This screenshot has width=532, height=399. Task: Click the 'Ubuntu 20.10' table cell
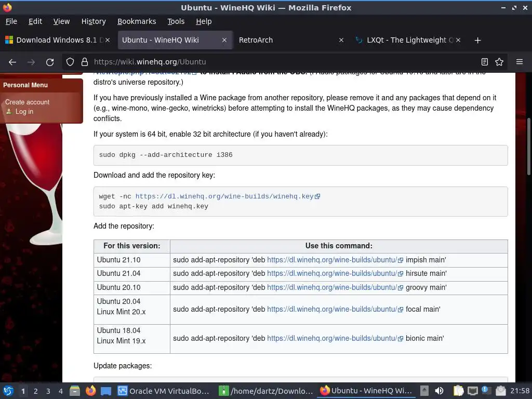(132, 287)
